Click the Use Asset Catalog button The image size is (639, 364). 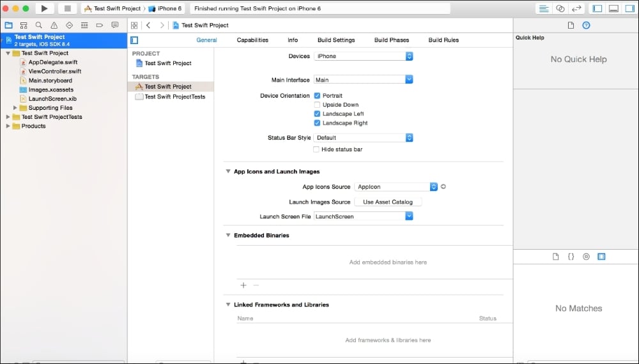point(388,202)
